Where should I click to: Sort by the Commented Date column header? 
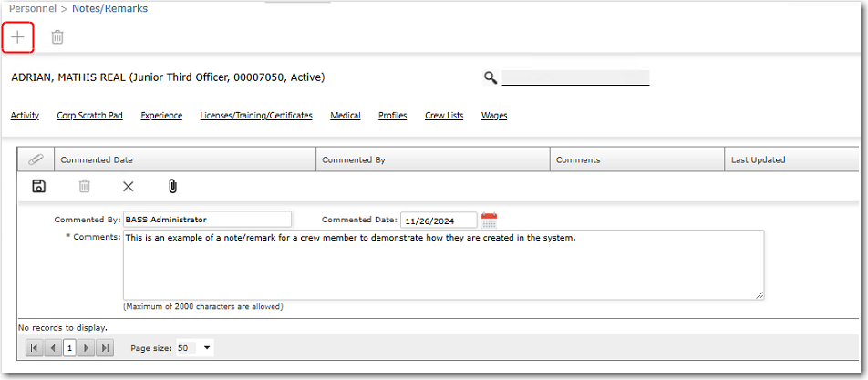(x=97, y=159)
